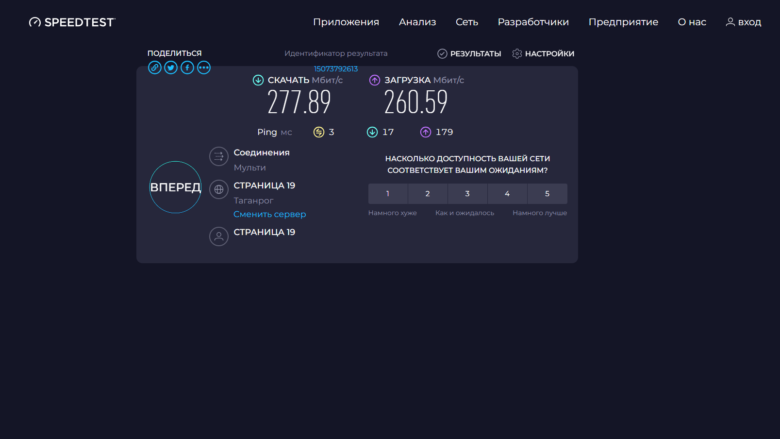Click the Мульти connections mode text
780x439 pixels.
250,168
